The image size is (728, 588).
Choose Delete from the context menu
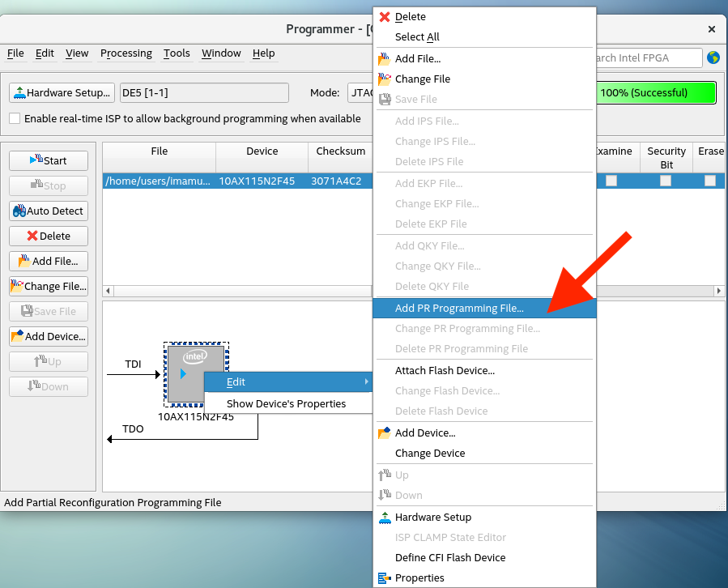click(484, 17)
